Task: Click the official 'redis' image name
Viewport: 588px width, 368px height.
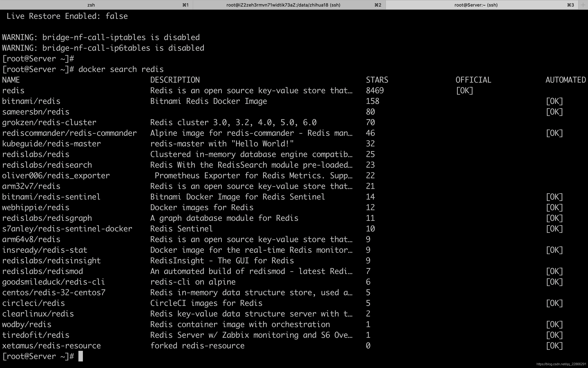Action: 13,91
